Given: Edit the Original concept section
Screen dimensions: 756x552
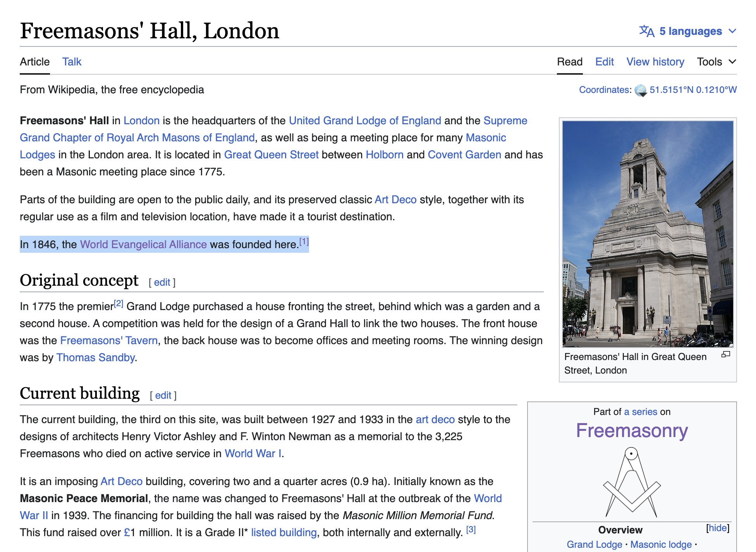Looking at the screenshot, I should 162,282.
